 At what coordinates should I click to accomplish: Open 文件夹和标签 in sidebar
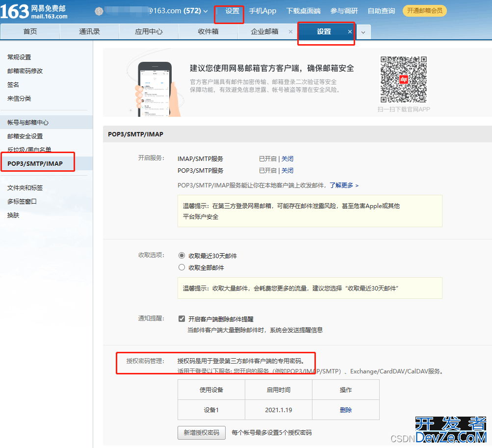(25, 188)
